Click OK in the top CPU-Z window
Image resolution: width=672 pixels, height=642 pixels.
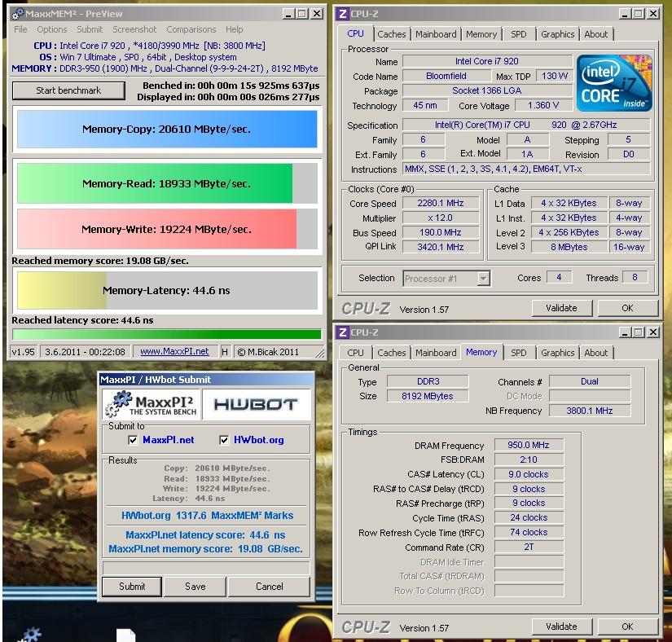click(627, 308)
